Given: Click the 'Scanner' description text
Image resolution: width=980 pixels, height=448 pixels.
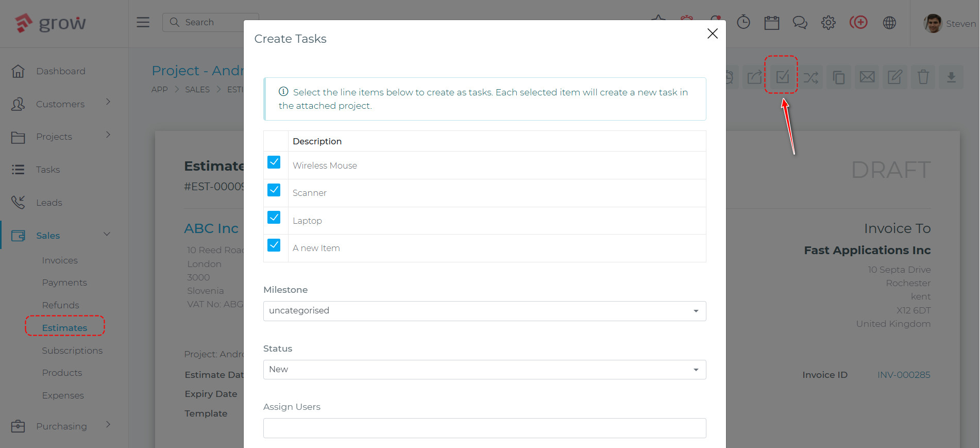Looking at the screenshot, I should click(310, 193).
